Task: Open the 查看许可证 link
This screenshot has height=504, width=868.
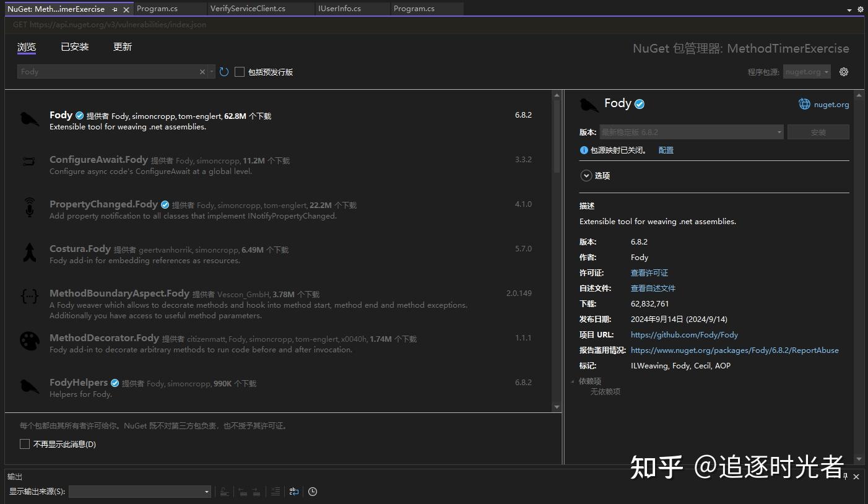Action: (x=649, y=272)
